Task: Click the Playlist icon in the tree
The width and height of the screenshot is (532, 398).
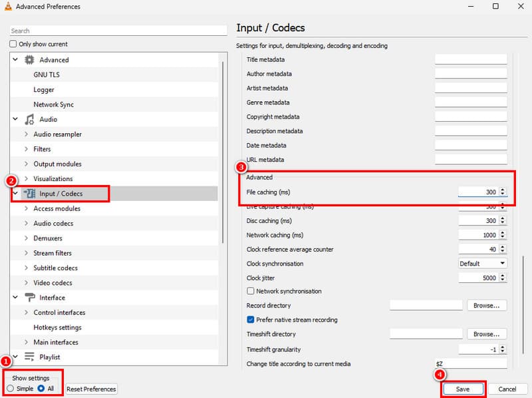Action: point(29,357)
